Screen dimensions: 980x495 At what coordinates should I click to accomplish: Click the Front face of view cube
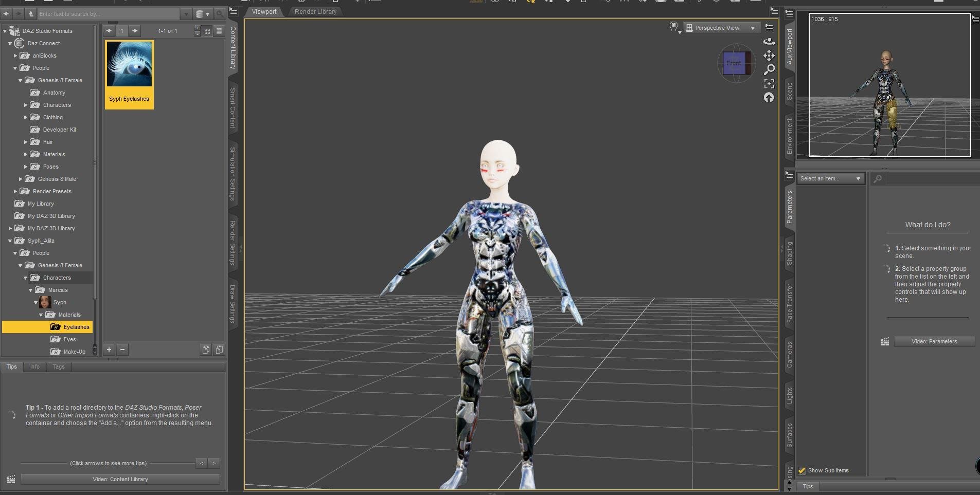pos(734,63)
